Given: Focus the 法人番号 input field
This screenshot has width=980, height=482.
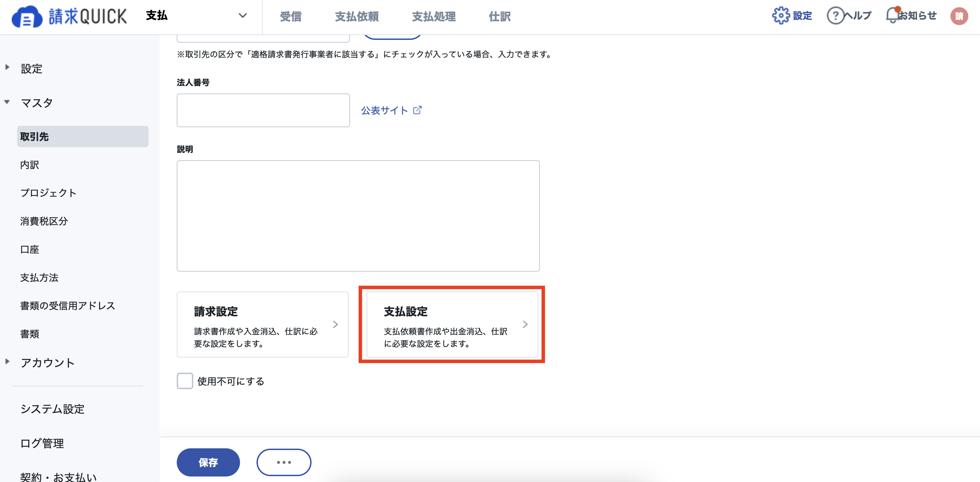Looking at the screenshot, I should (x=263, y=110).
